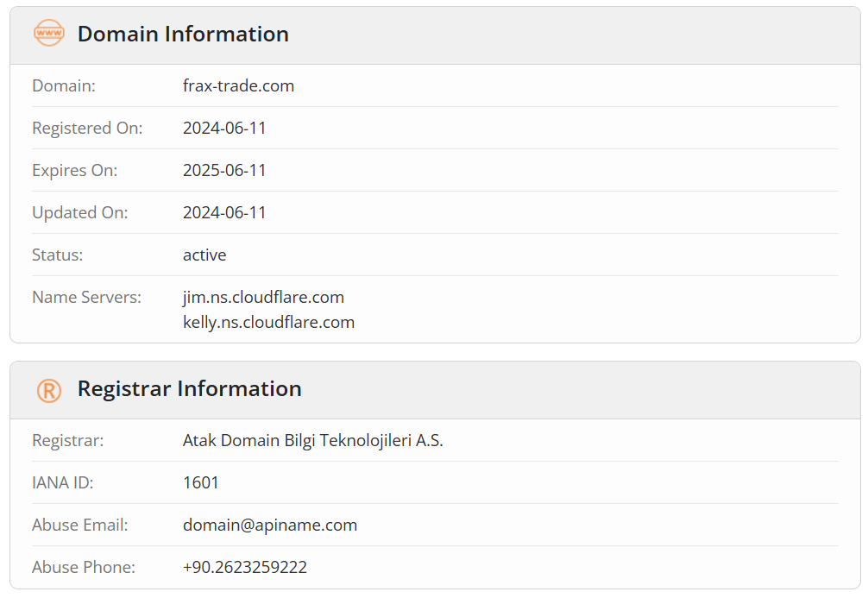Click Atak Domain Bilgi Teknolojileri registrar name
The image size is (868, 598).
[x=312, y=441]
